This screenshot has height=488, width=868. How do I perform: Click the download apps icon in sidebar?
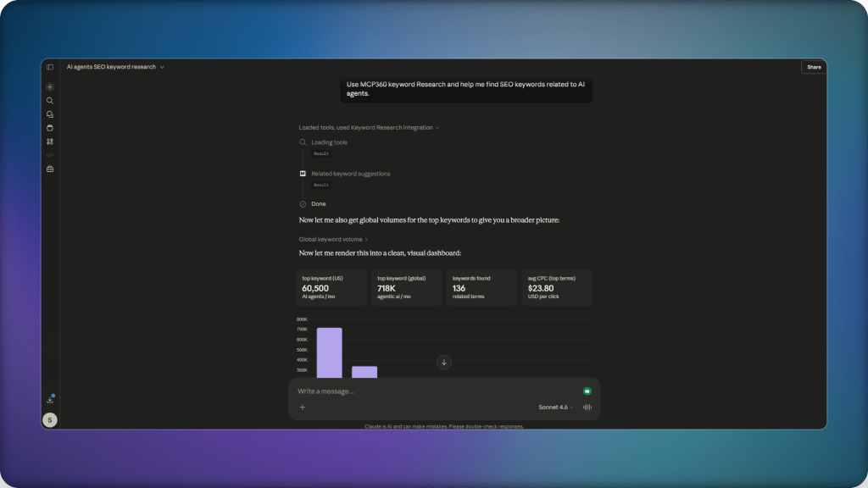coord(50,399)
